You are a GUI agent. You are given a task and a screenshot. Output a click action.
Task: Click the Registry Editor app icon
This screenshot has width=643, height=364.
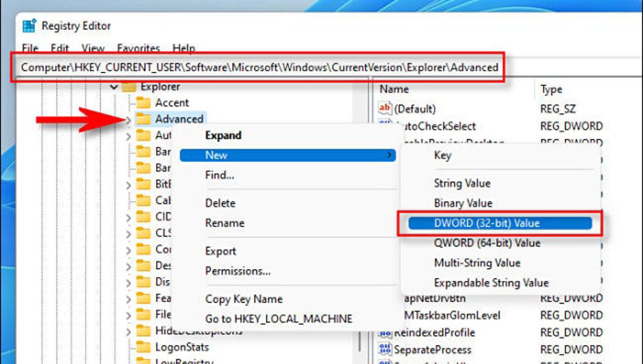[x=29, y=26]
